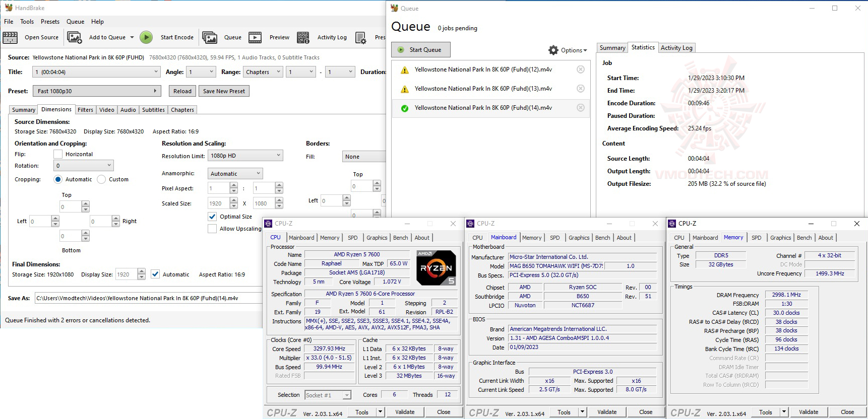The height and width of the screenshot is (419, 868).
Task: Remove the Fuhd(12).m4v job from queue
Action: coord(581,69)
